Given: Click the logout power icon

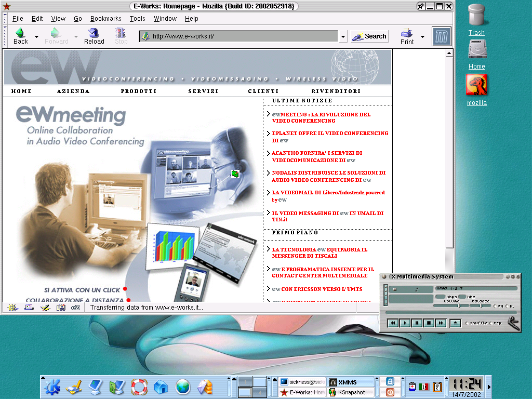Looking at the screenshot, I should pyautogui.click(x=390, y=392).
